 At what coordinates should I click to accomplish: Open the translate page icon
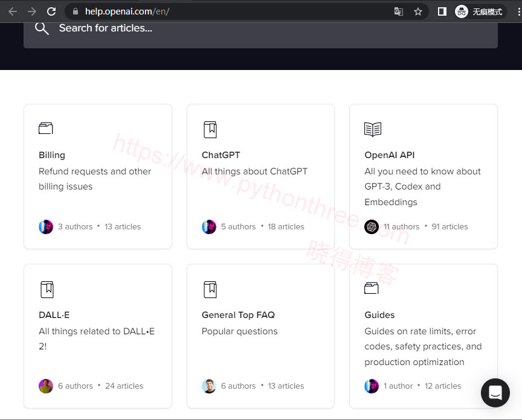[x=399, y=12]
